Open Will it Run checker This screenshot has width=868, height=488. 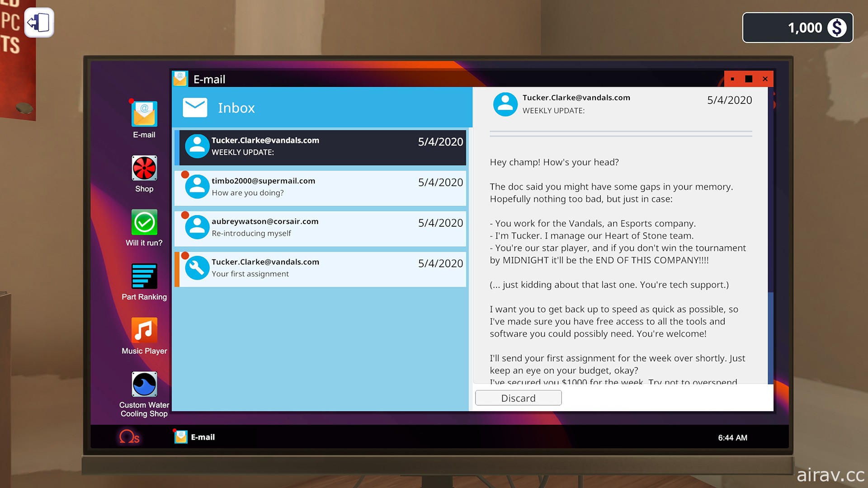[144, 229]
